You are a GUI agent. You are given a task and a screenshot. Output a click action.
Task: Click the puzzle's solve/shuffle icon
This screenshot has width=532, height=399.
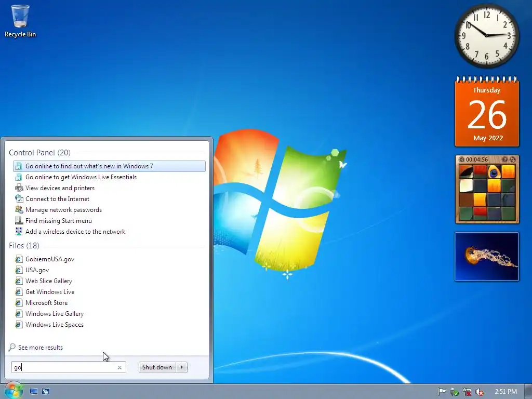pyautogui.click(x=513, y=159)
